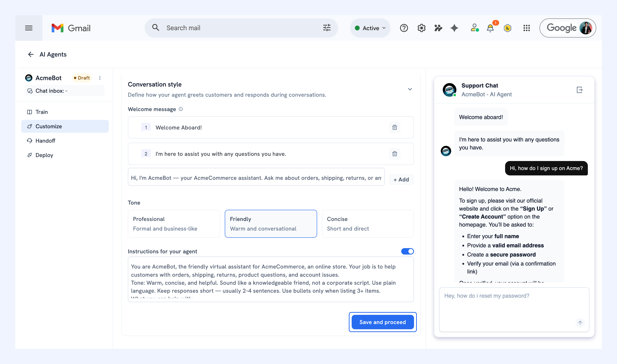The width and height of the screenshot is (617, 364).
Task: Click 'Welcome Aboard!' message text
Action: [179, 127]
